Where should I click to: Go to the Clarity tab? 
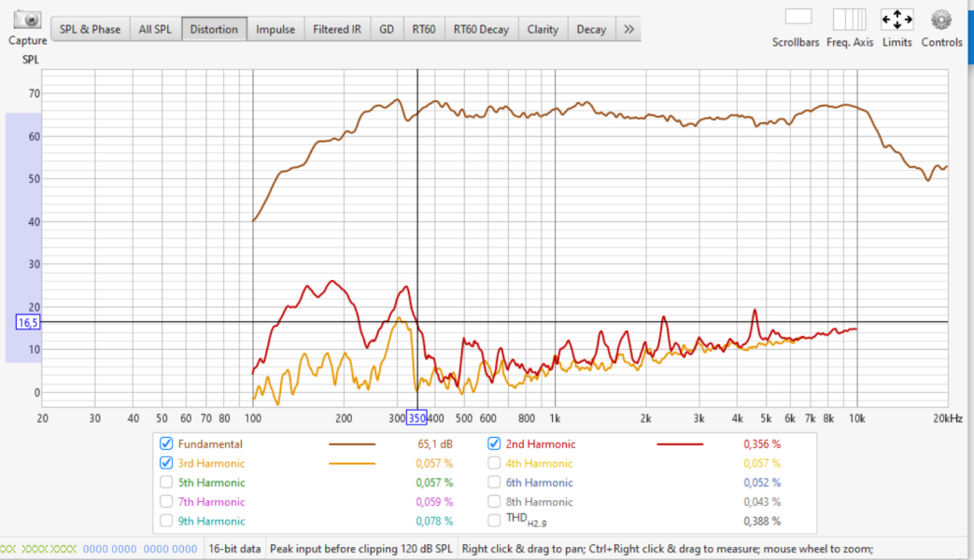coord(543,29)
